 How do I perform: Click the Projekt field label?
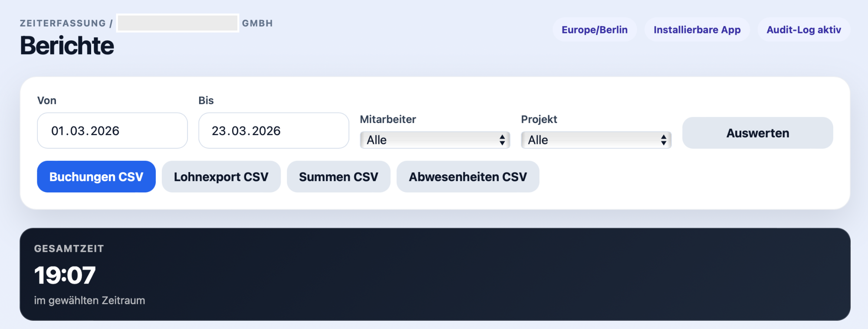coord(539,119)
